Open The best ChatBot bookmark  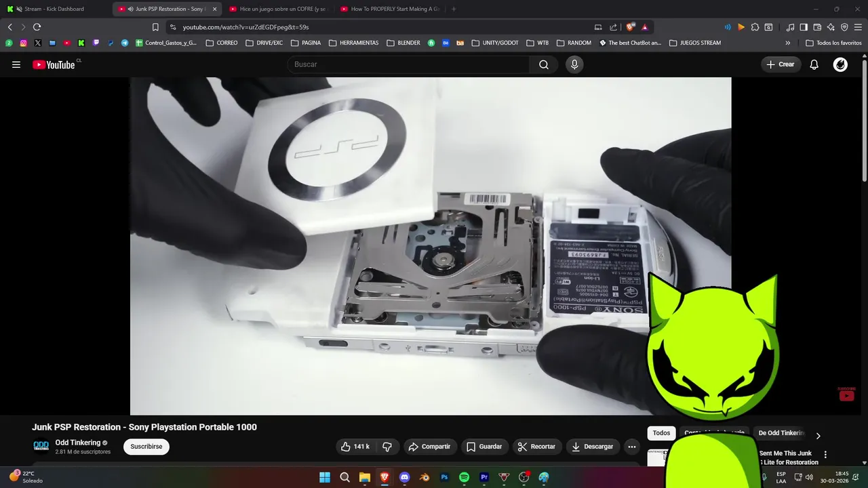630,43
